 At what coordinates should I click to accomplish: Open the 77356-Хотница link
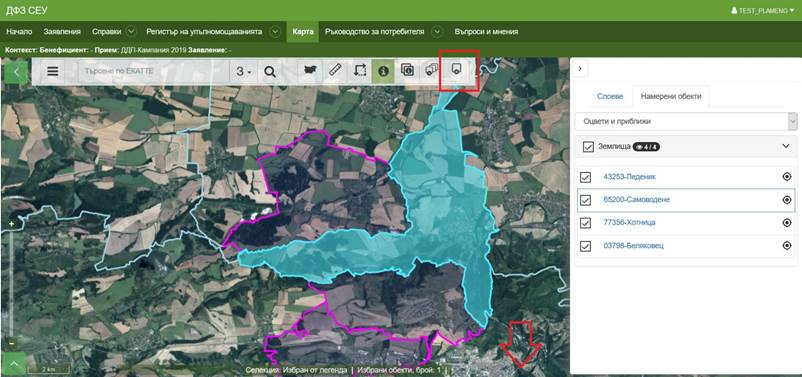629,223
